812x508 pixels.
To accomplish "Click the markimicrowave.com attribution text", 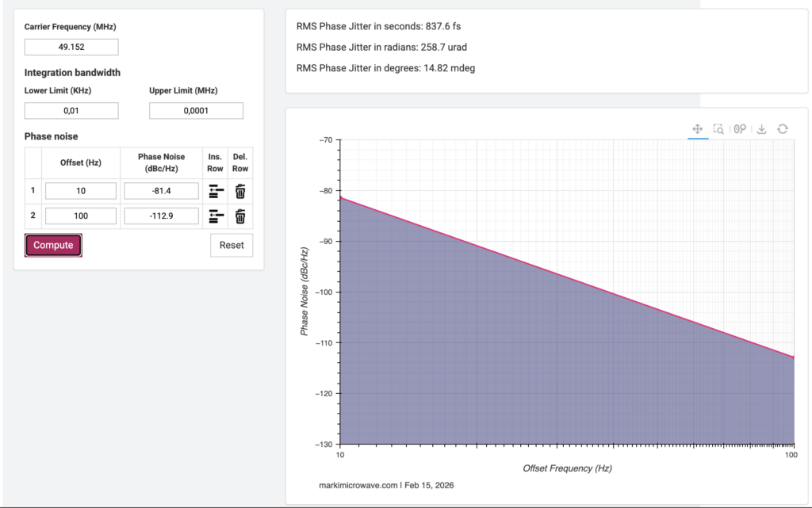I will 355,485.
